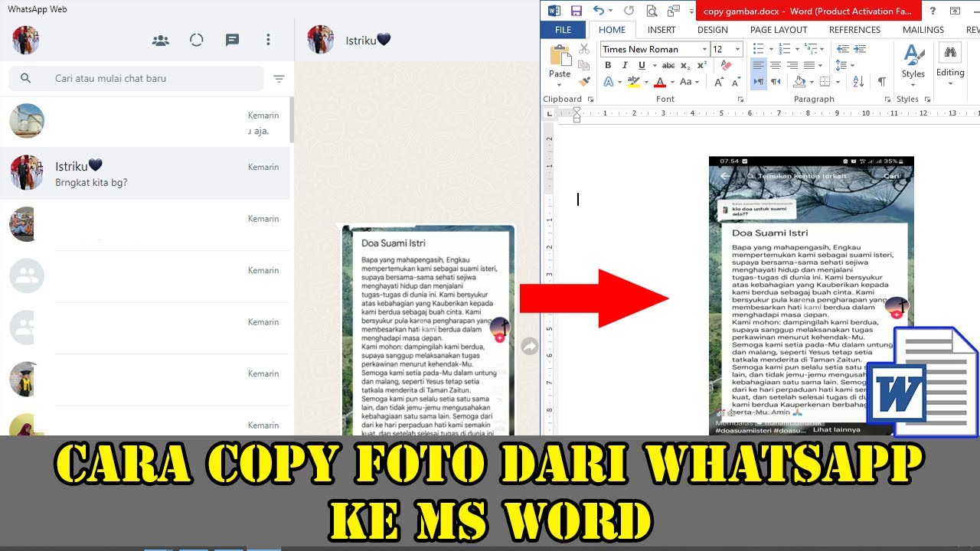Image resolution: width=980 pixels, height=551 pixels.
Task: Switch to the MAILINGS tab
Action: click(923, 30)
